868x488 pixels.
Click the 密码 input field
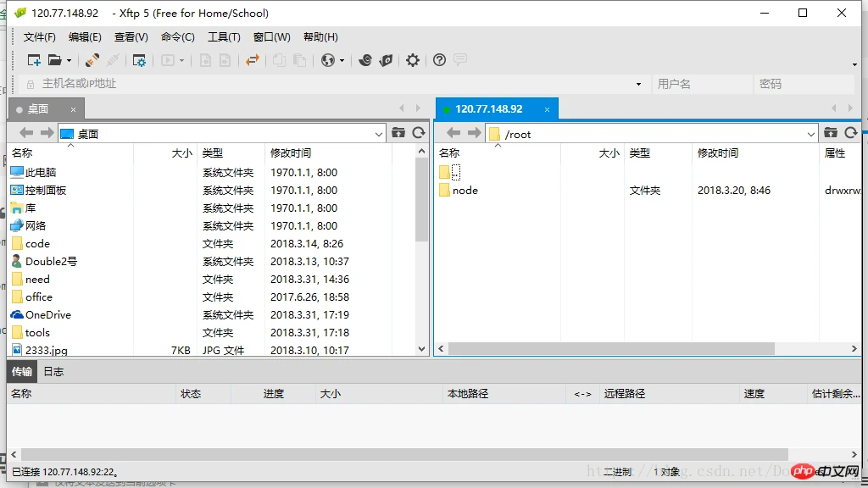coord(804,84)
